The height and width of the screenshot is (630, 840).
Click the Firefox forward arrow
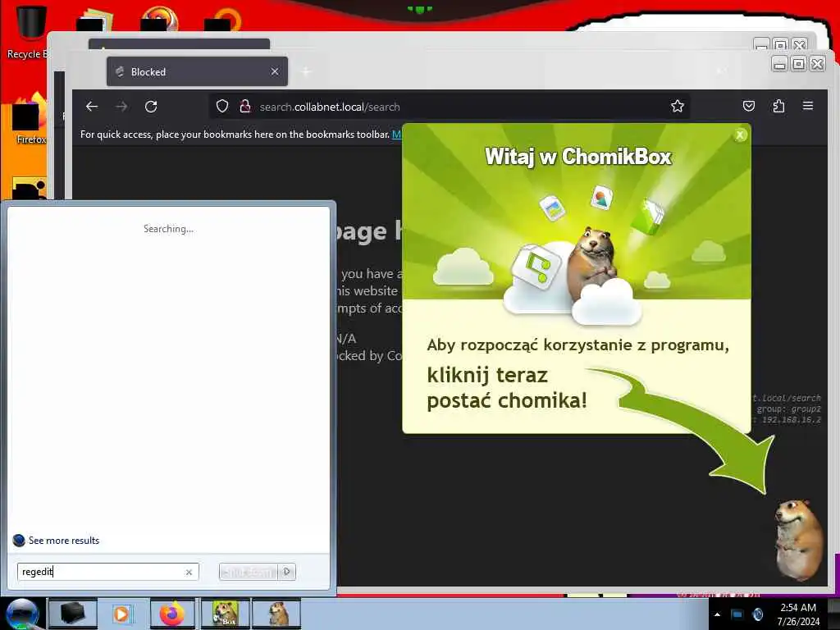[x=121, y=107]
